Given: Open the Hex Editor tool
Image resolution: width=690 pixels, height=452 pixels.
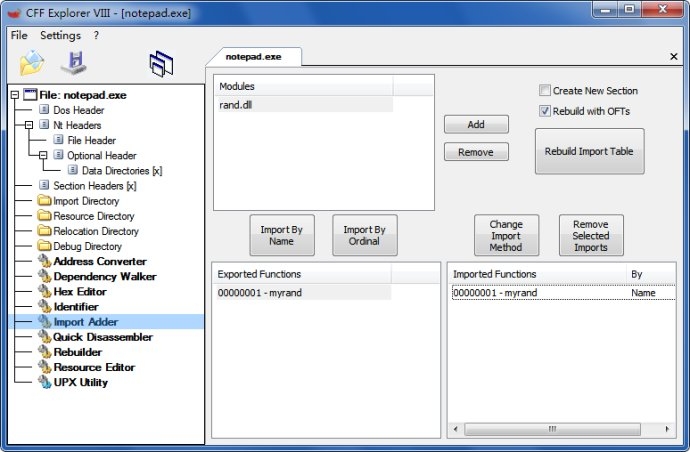Looking at the screenshot, I should pyautogui.click(x=80, y=291).
